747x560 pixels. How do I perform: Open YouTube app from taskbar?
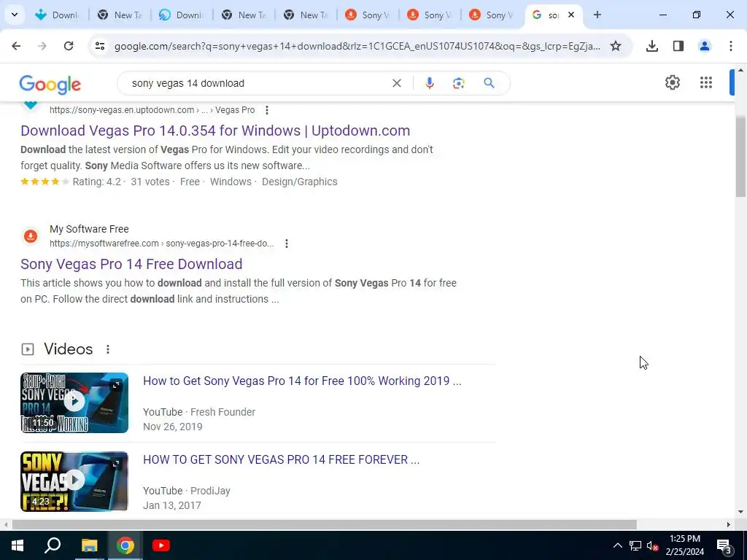pos(161,545)
